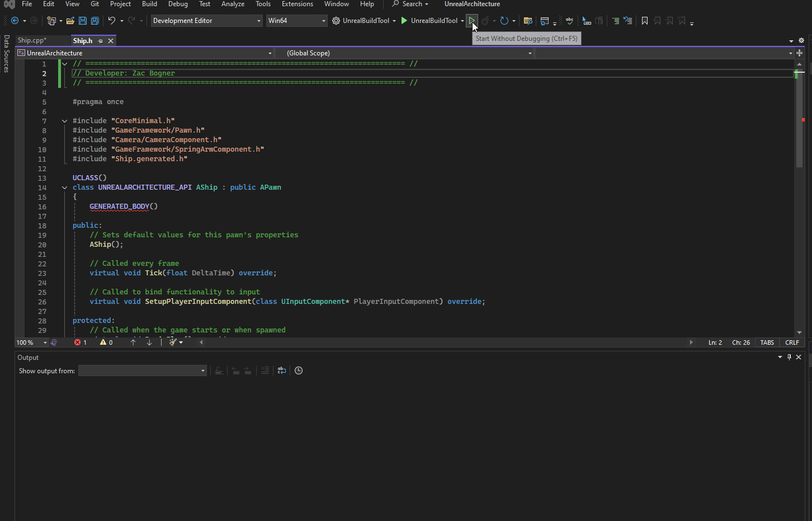Run Code Cleanup from the status bar

(173, 342)
